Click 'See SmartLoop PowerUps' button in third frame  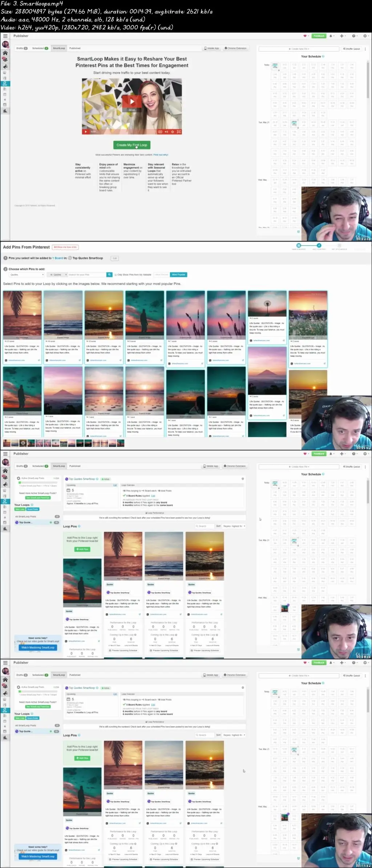(x=38, y=498)
